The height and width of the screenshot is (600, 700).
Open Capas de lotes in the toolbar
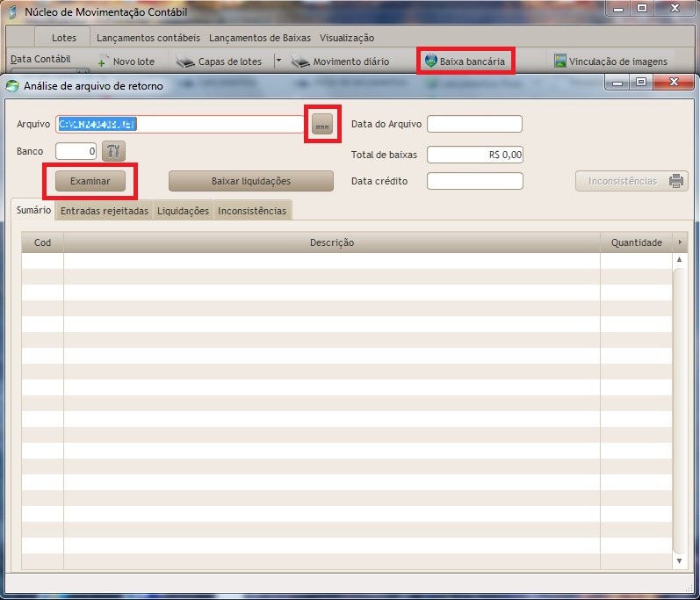pyautogui.click(x=220, y=61)
